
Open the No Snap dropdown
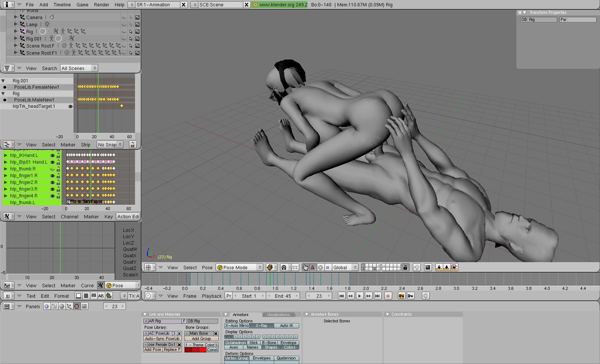click(x=110, y=145)
